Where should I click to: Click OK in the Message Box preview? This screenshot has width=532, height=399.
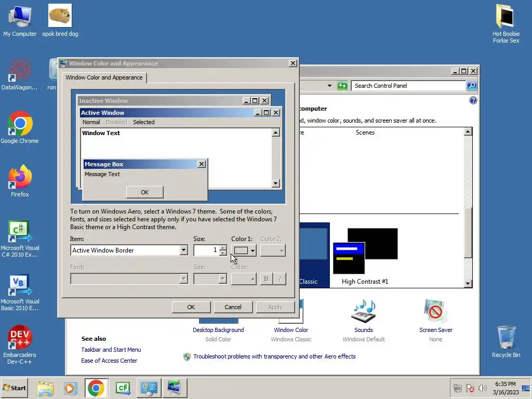point(145,192)
